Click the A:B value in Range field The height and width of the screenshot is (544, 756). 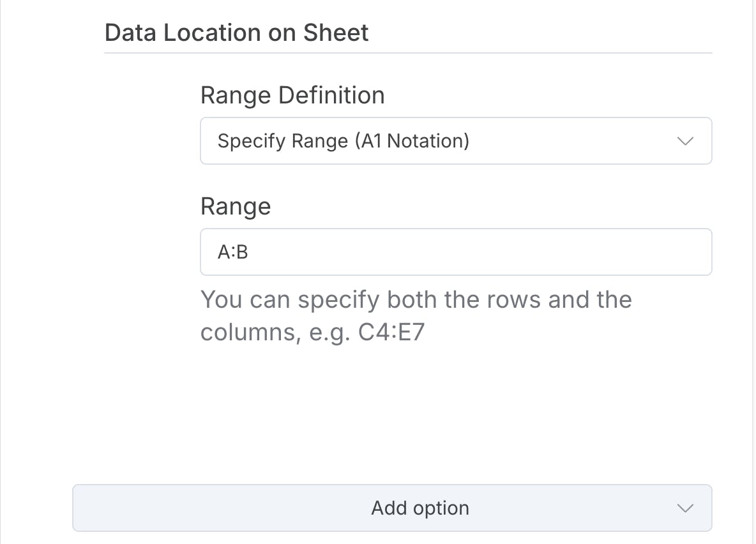(233, 253)
